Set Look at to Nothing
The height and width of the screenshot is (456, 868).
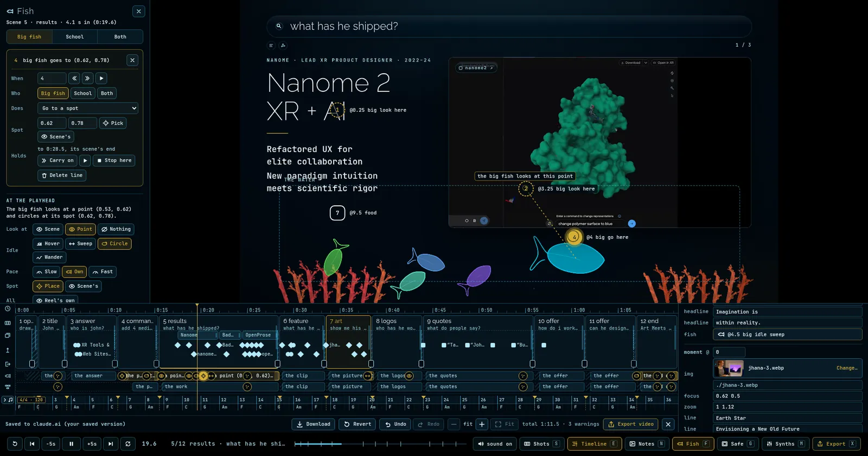pyautogui.click(x=116, y=229)
